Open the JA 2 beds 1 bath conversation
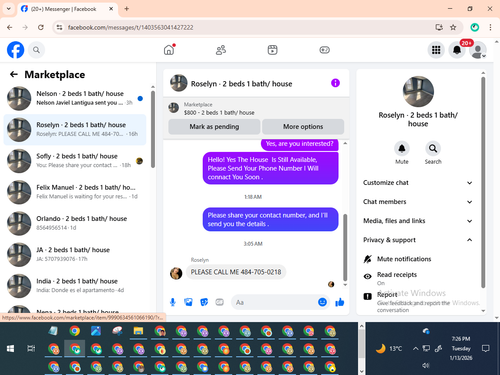This screenshot has height=375, width=500. [x=75, y=255]
